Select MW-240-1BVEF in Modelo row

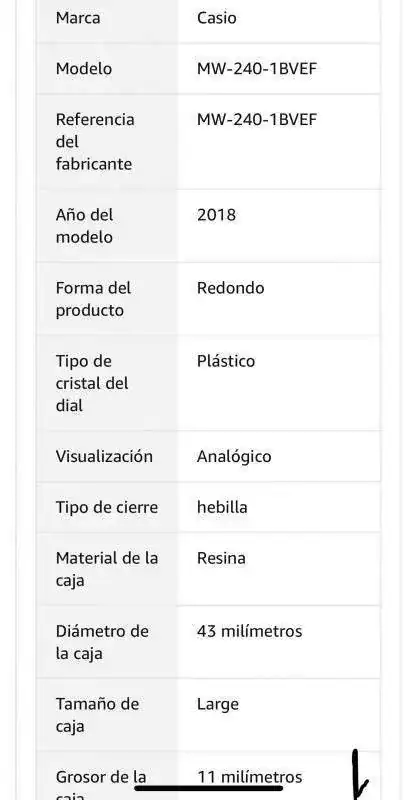click(257, 68)
